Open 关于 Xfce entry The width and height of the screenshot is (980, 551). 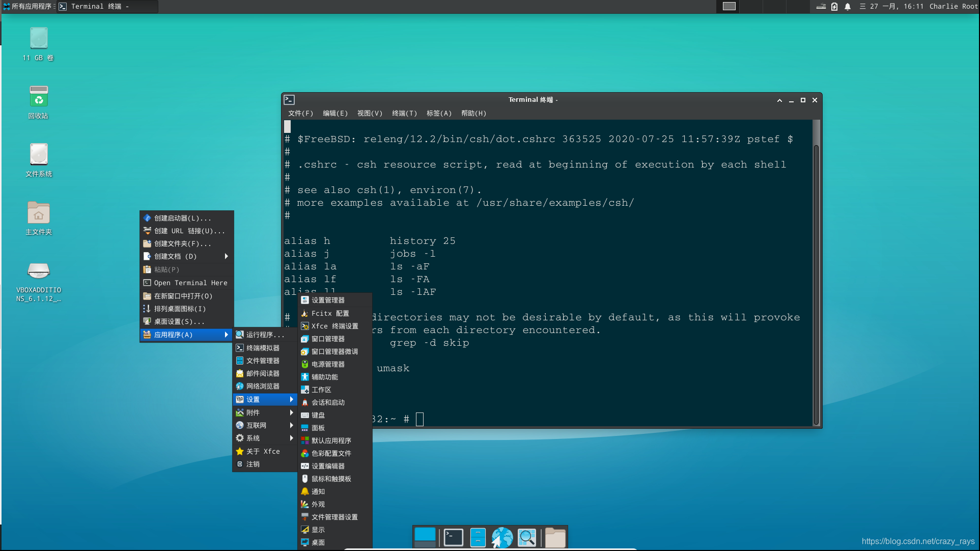(265, 451)
